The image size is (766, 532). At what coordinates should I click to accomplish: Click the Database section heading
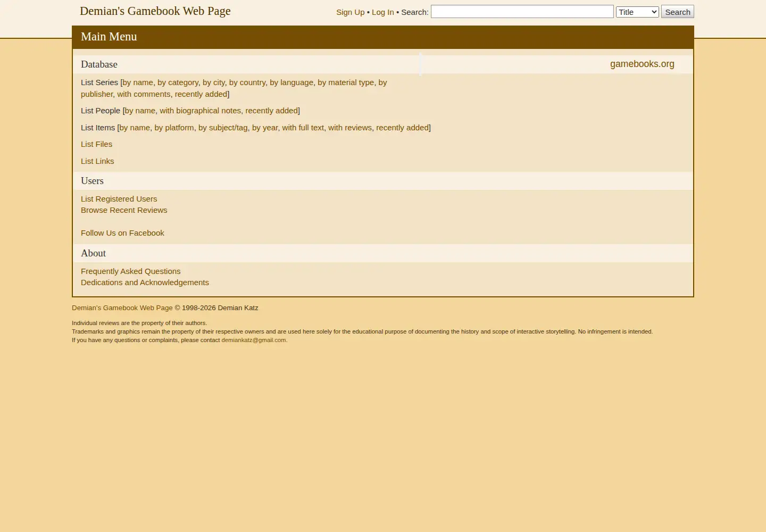(x=99, y=64)
